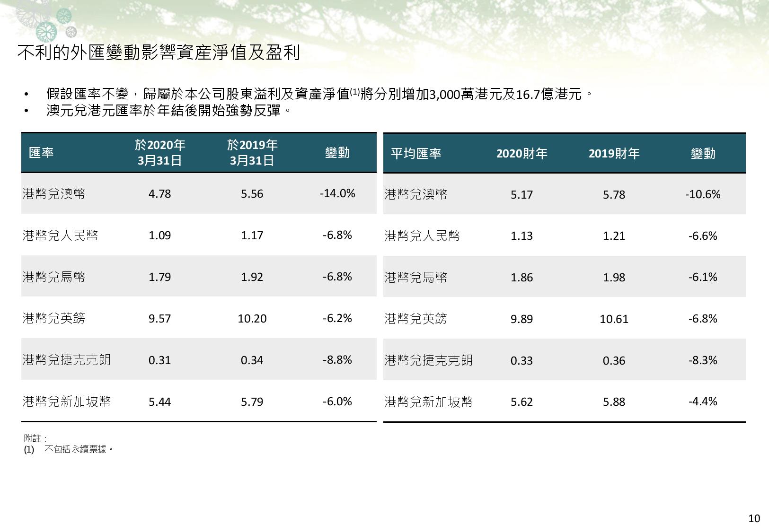769x532 pixels.
Task: Select the value 1.09
Action: (160, 235)
